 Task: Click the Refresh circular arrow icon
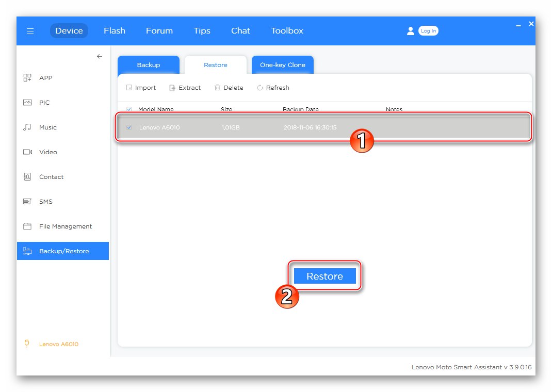pyautogui.click(x=260, y=88)
